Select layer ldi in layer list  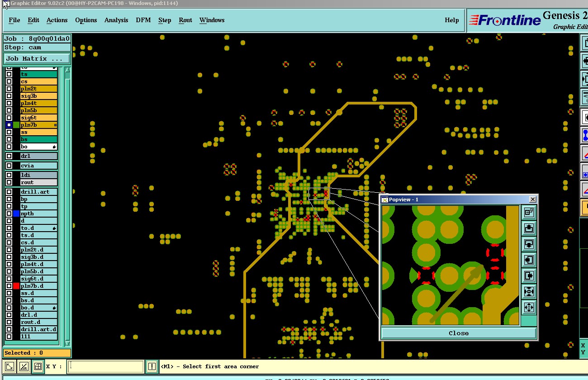coord(39,175)
